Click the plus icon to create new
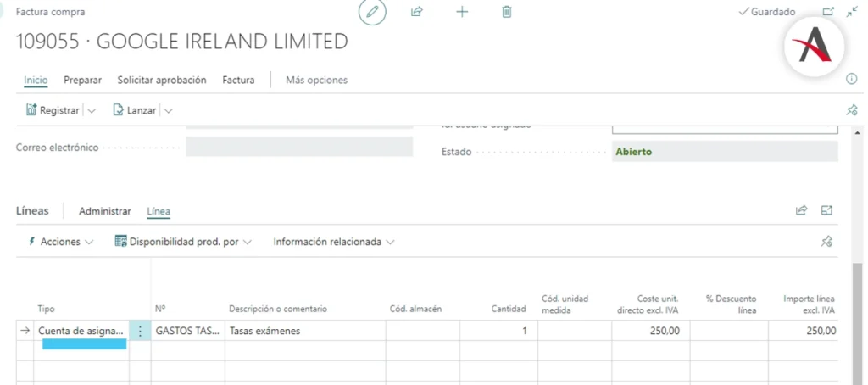 point(462,12)
